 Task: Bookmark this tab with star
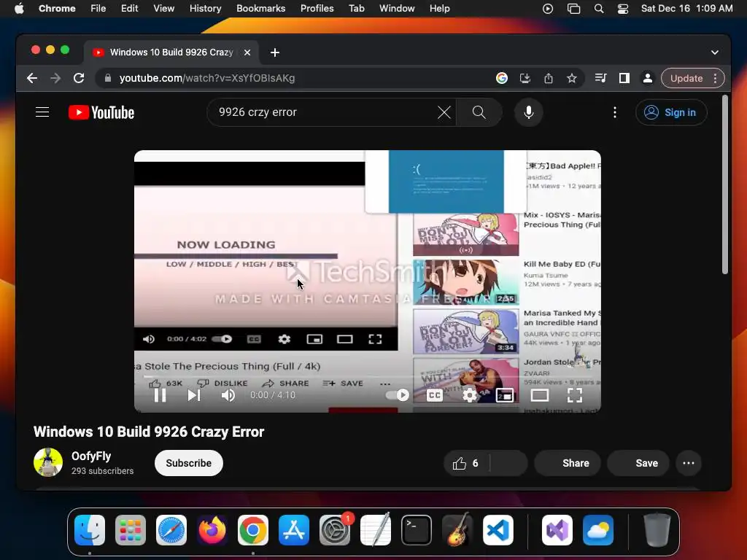[572, 78]
